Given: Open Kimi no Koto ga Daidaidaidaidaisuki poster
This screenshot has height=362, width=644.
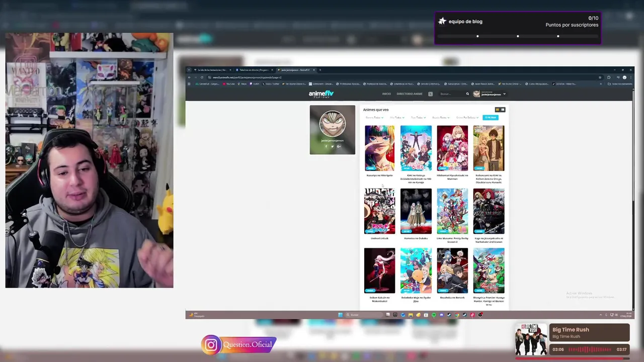Looking at the screenshot, I should click(x=416, y=148).
